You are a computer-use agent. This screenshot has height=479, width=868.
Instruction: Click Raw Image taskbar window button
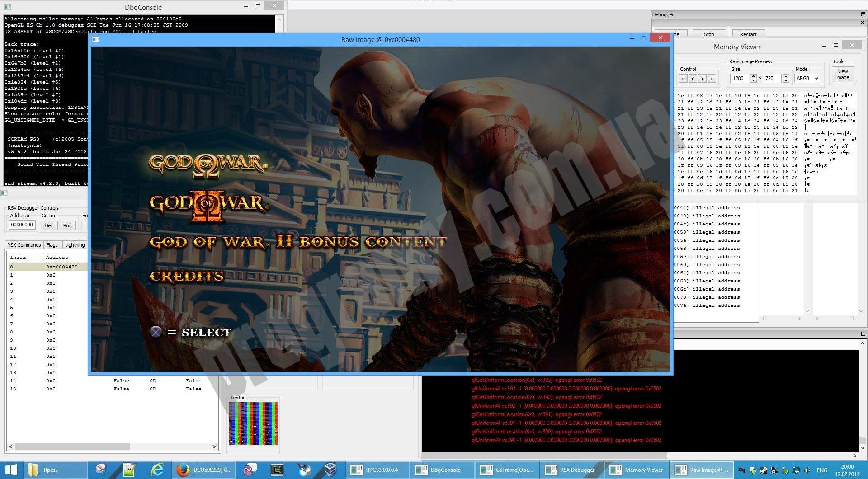(701, 470)
